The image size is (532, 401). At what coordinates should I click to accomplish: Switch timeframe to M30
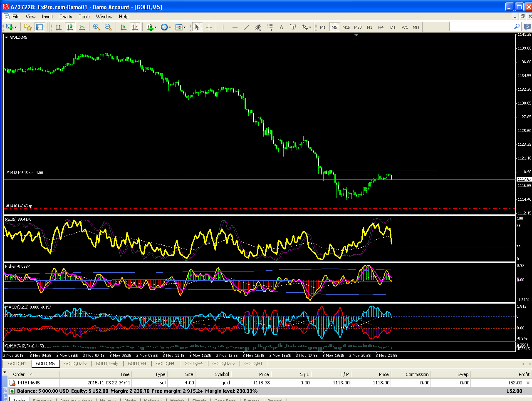tap(358, 27)
